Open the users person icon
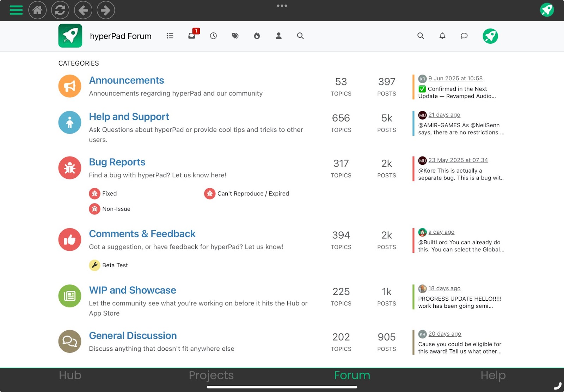This screenshot has width=564, height=392. (278, 36)
